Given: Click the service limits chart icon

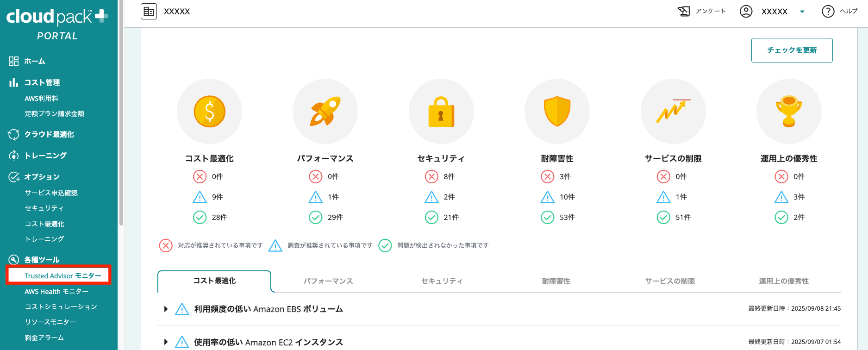Looking at the screenshot, I should coord(673,112).
